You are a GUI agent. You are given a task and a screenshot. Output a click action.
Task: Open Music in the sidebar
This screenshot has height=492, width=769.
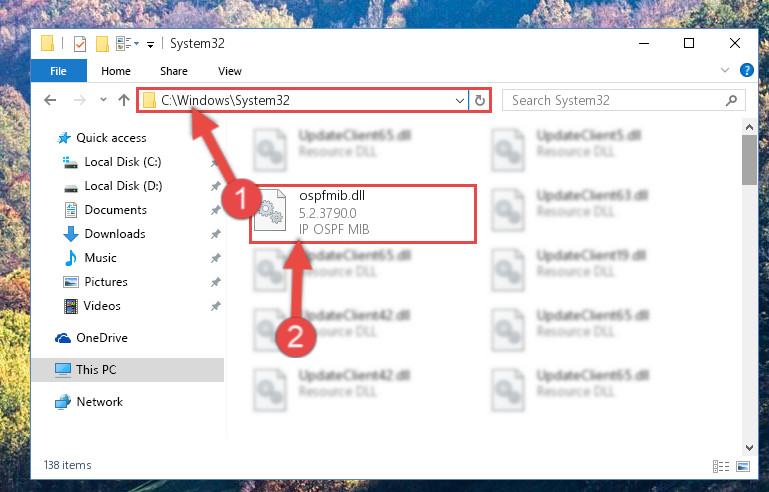[x=90, y=258]
